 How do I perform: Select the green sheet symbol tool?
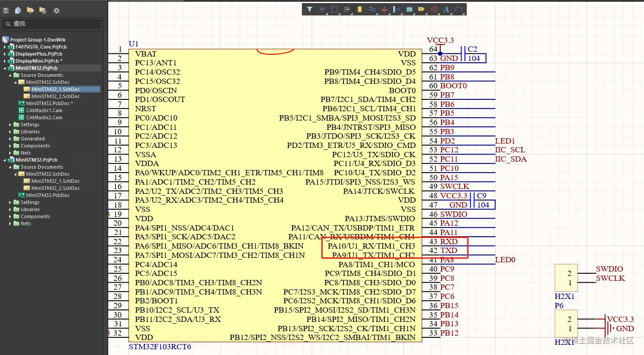click(x=409, y=9)
